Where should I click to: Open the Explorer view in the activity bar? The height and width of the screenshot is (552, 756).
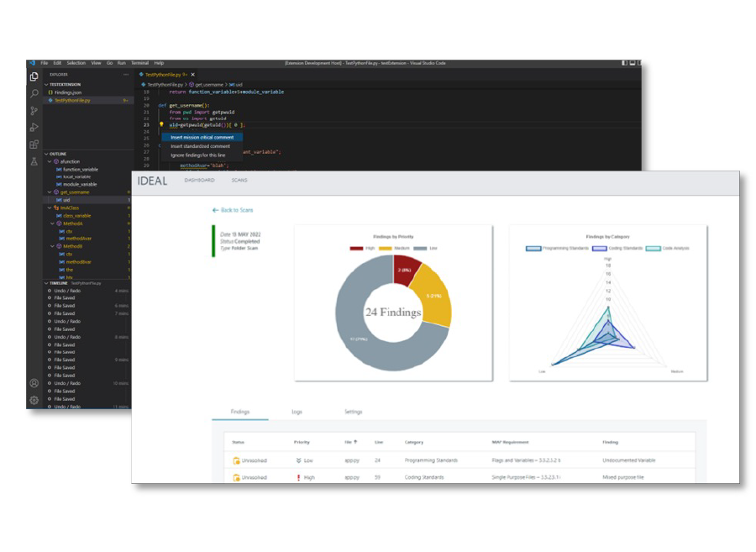click(x=34, y=76)
